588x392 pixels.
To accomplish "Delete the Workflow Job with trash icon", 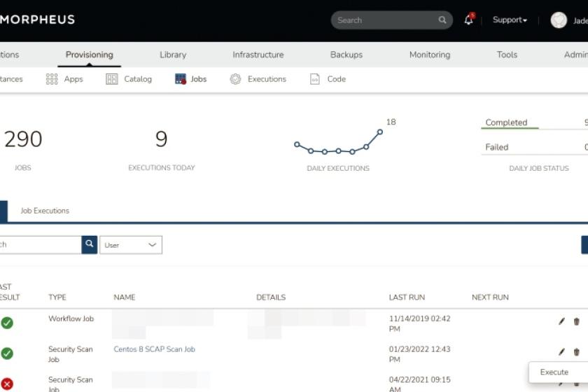I will (576, 321).
